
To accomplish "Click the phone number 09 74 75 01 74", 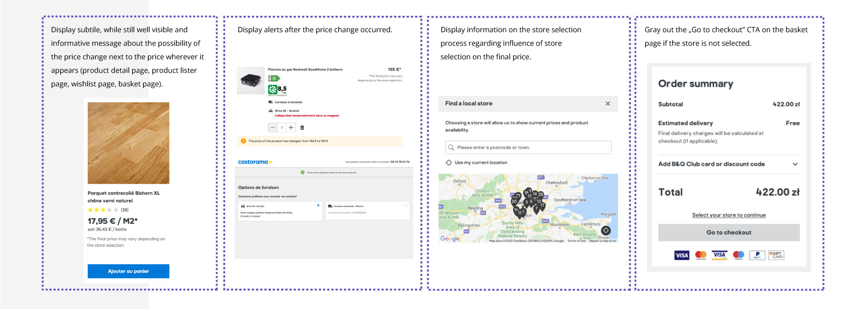I will [400, 162].
